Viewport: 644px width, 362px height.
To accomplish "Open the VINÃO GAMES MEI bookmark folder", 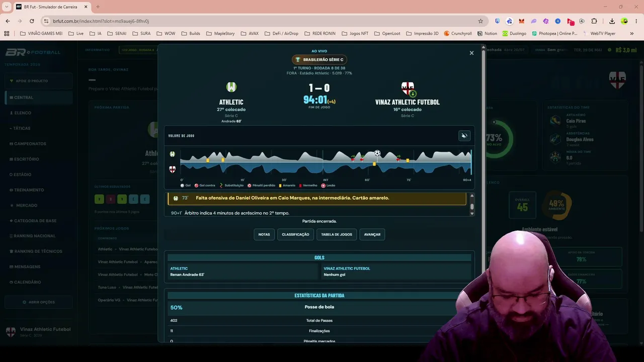I will point(41,34).
